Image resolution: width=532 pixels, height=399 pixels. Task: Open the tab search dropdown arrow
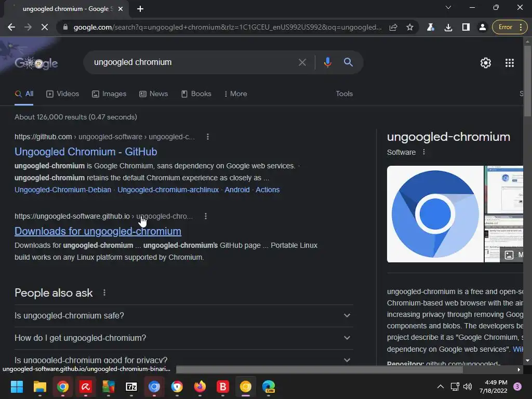pos(448,7)
